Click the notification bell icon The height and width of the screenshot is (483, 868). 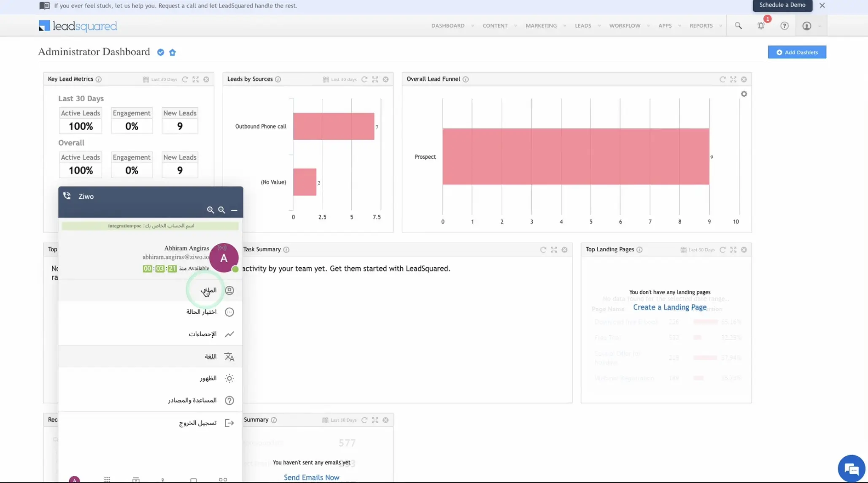tap(760, 26)
